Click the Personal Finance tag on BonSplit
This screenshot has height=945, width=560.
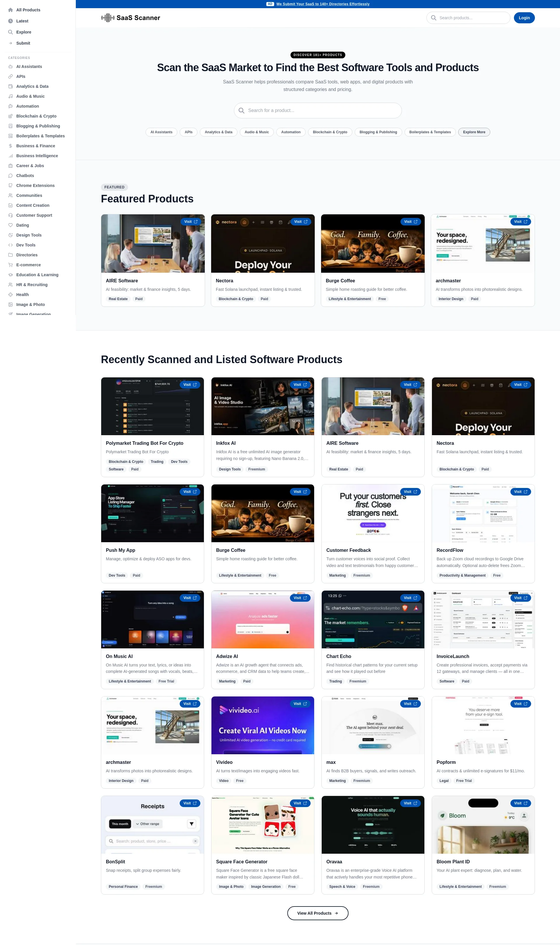point(123,887)
